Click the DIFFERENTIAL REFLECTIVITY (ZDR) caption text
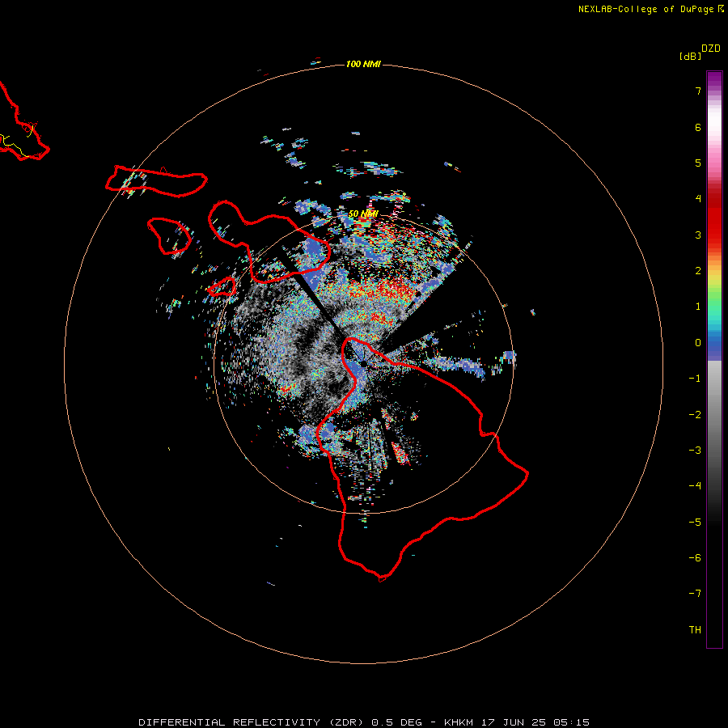Screen dimensions: 728x728 (252, 722)
